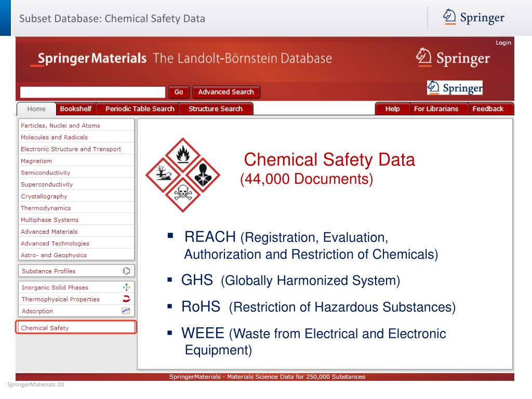The width and height of the screenshot is (532, 399).
Task: Switch to the Bookshelf tab
Action: click(x=76, y=109)
